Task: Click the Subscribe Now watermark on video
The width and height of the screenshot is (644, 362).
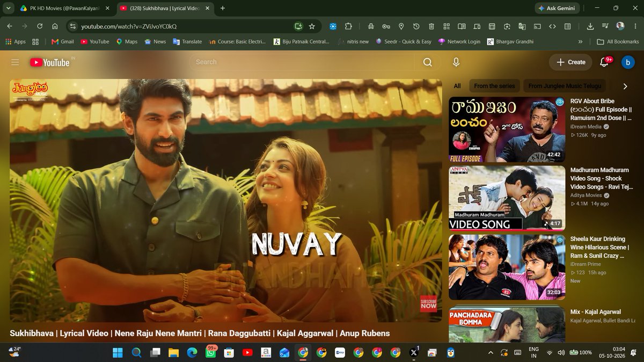Action: pos(428,304)
